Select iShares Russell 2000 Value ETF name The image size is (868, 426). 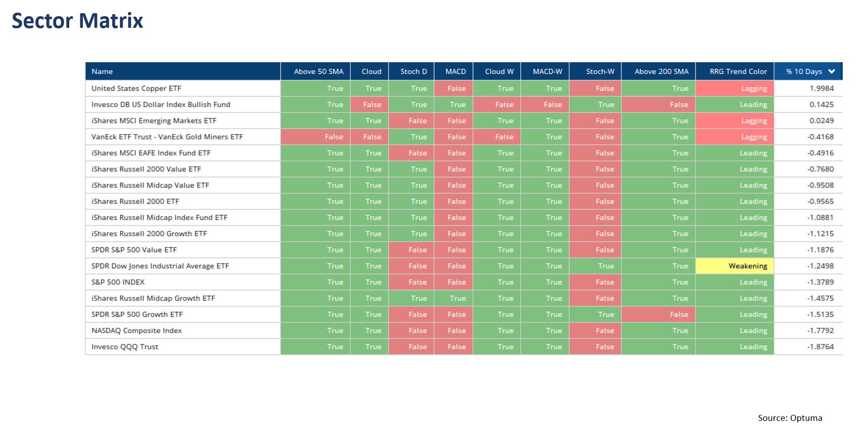tap(146, 169)
